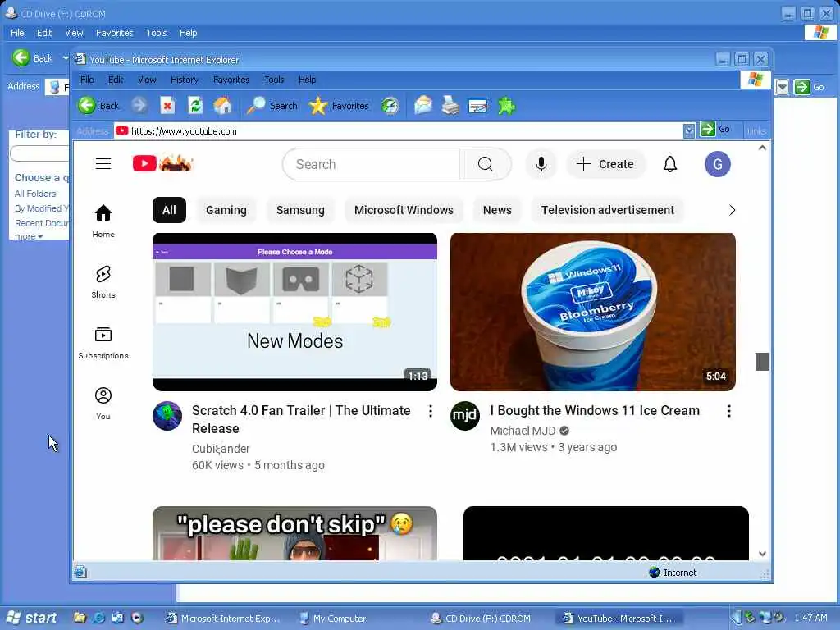Open the IE History menu

pyautogui.click(x=185, y=80)
